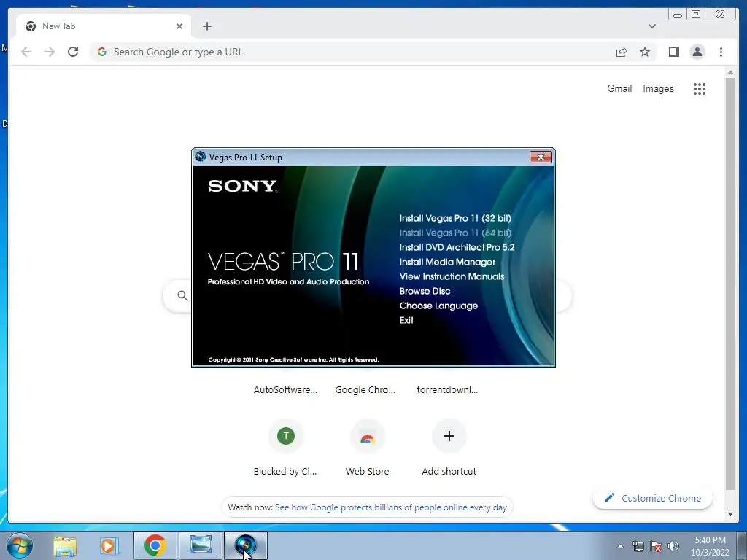The width and height of the screenshot is (747, 560).
Task: Share this page icon in Chrome
Action: [622, 52]
